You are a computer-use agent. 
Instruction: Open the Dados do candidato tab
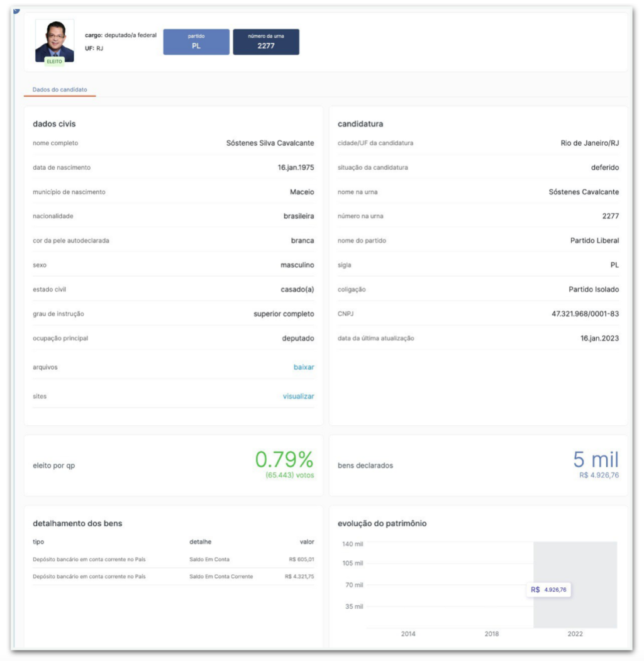(x=60, y=90)
